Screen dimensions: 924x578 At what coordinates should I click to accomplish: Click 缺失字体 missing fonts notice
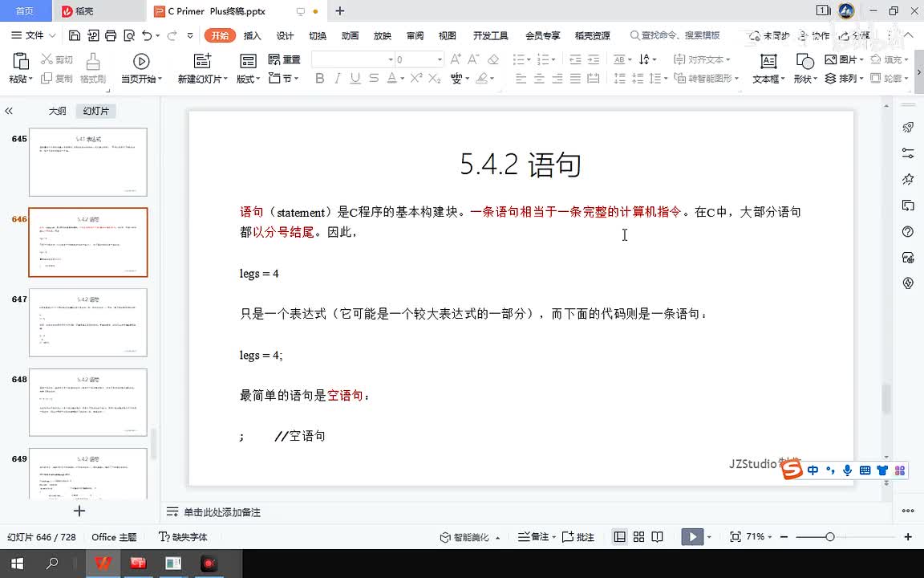pos(183,537)
